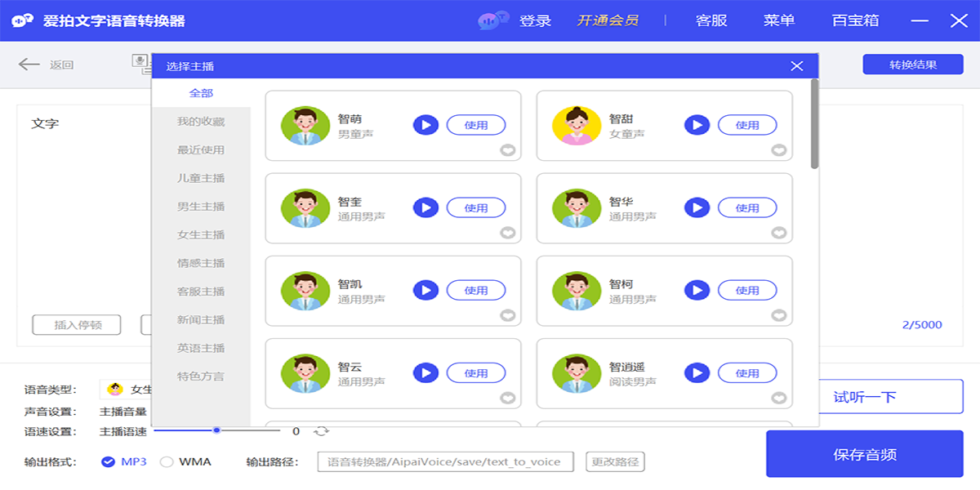This screenshot has width=980, height=490.
Task: Play the 智云 voice preview
Action: coord(425,373)
